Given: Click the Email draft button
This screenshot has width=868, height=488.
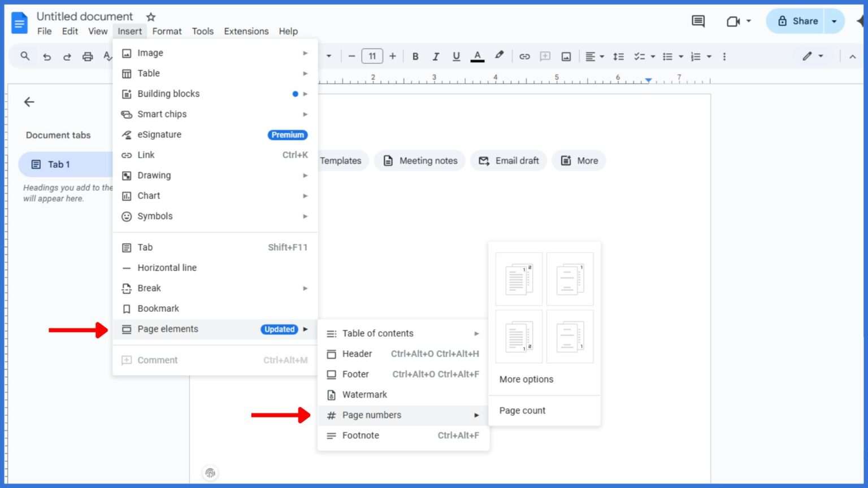Looking at the screenshot, I should pos(508,160).
